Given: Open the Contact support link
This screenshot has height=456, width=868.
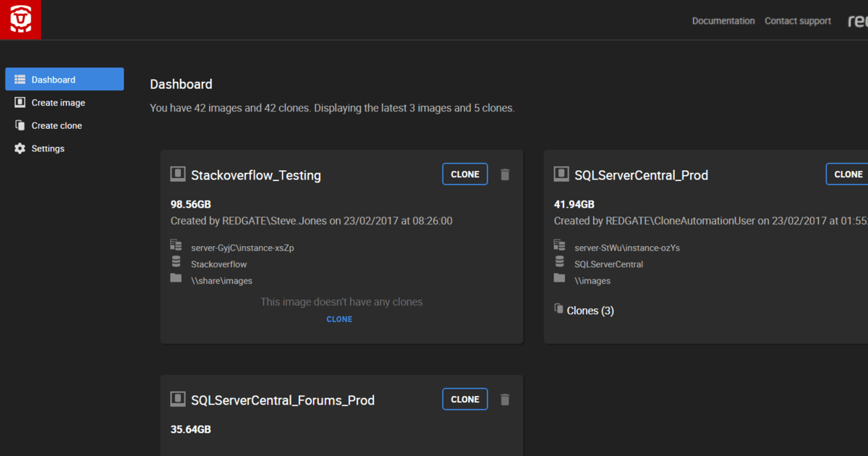Looking at the screenshot, I should point(798,21).
